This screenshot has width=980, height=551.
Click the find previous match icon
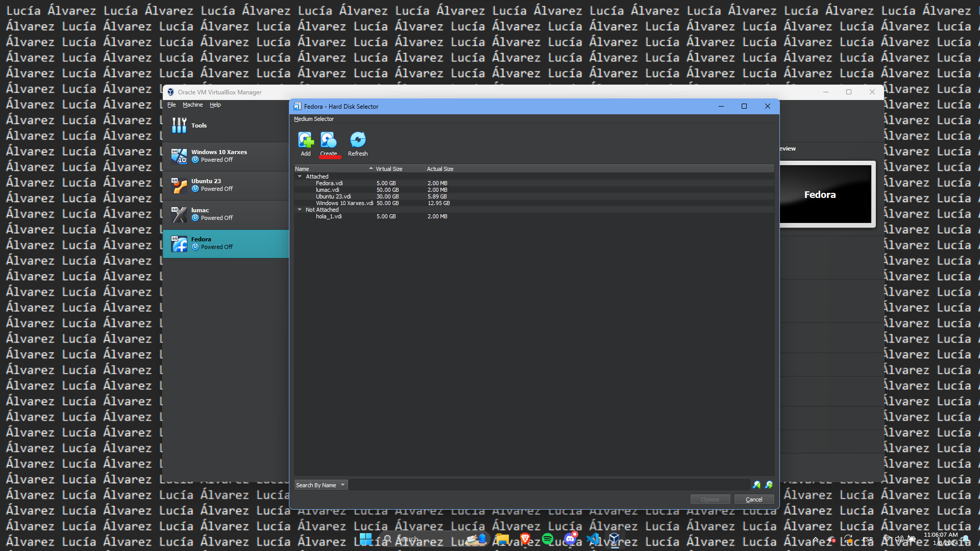click(x=756, y=485)
